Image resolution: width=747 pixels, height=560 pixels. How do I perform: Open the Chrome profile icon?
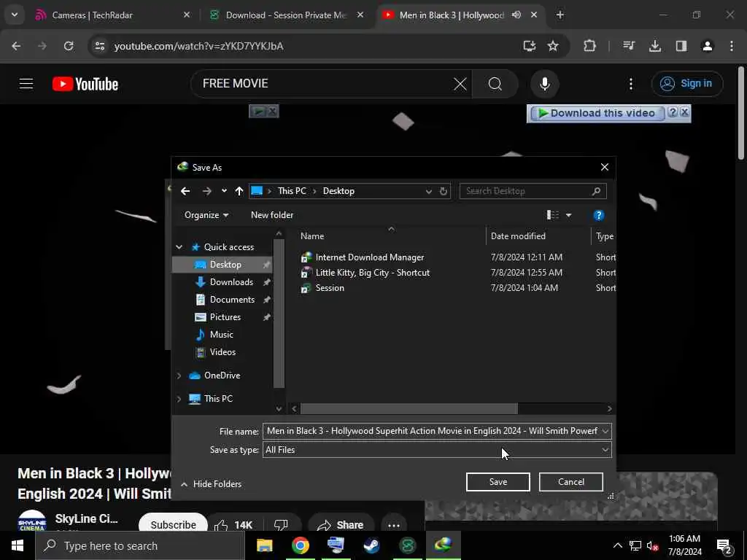click(708, 46)
